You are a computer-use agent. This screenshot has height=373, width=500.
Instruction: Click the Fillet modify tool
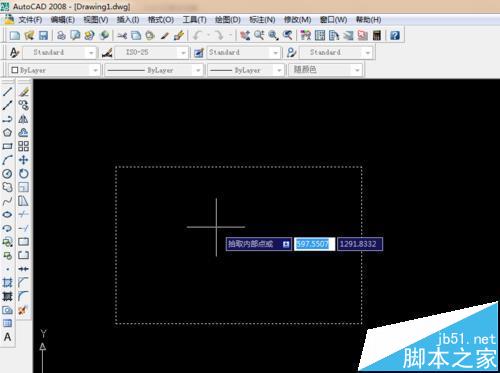pyautogui.click(x=23, y=296)
